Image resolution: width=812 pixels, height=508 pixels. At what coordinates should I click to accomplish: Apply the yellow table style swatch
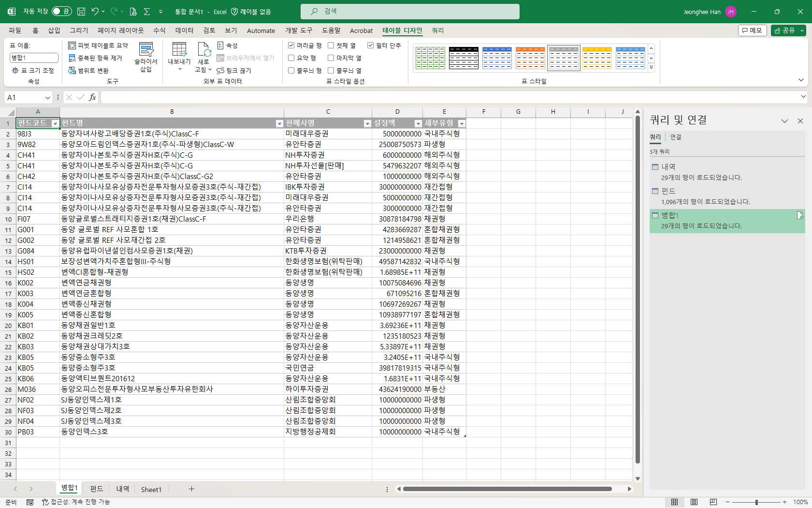coord(597,58)
